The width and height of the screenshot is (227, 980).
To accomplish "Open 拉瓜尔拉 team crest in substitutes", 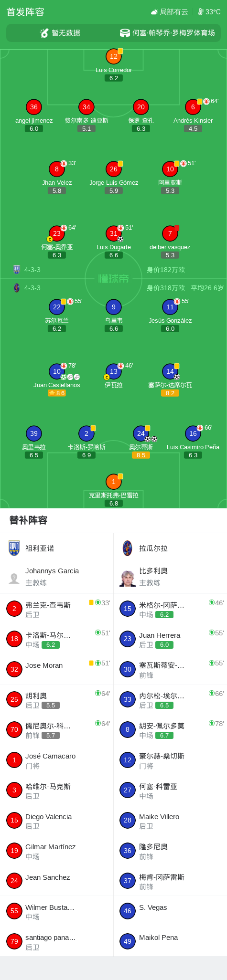I will point(128,548).
